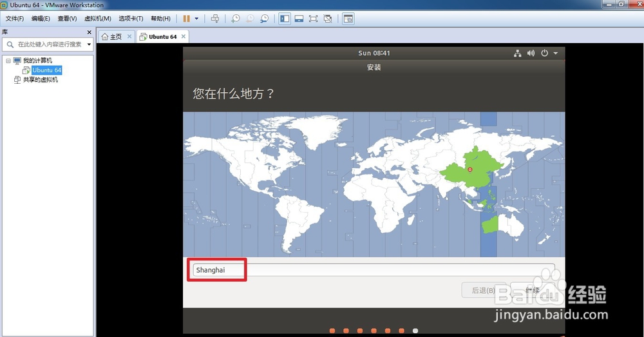Click the VMware Workstation title bar icon
Screen dimensions: 644x337
5,5
